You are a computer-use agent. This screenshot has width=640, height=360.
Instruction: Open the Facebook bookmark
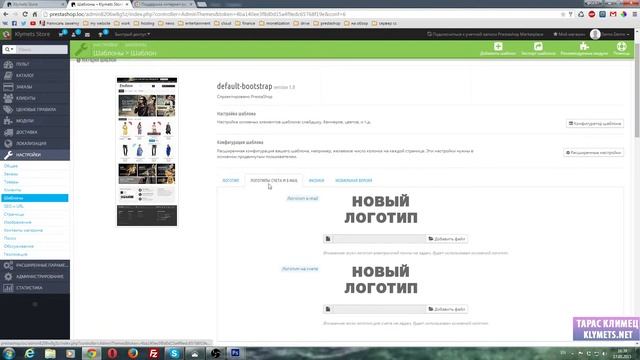[14, 23]
